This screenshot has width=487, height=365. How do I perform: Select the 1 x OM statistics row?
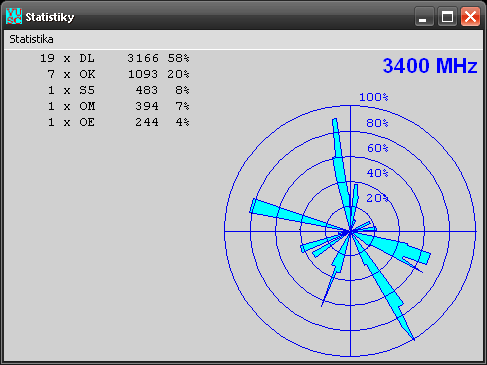(x=118, y=106)
